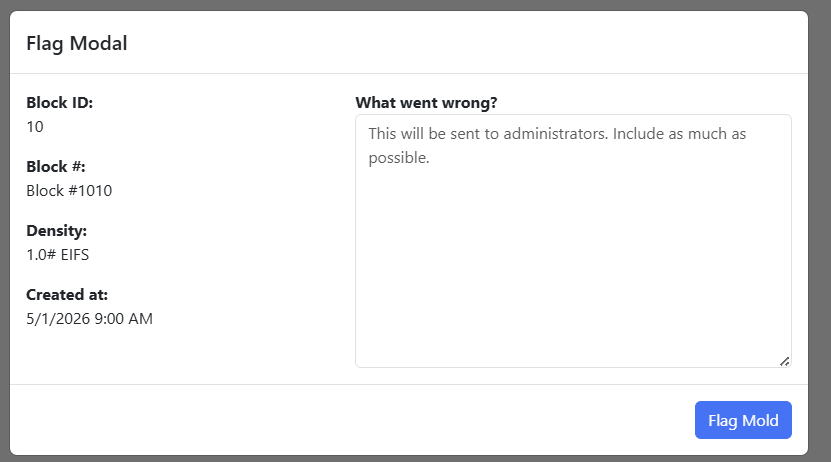Click the 'What went wrong?' label

(x=426, y=102)
